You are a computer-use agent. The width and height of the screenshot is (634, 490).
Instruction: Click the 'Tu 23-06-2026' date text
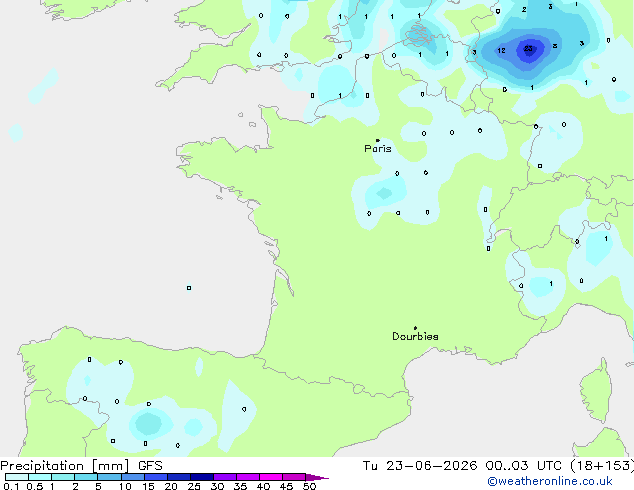[x=420, y=466]
